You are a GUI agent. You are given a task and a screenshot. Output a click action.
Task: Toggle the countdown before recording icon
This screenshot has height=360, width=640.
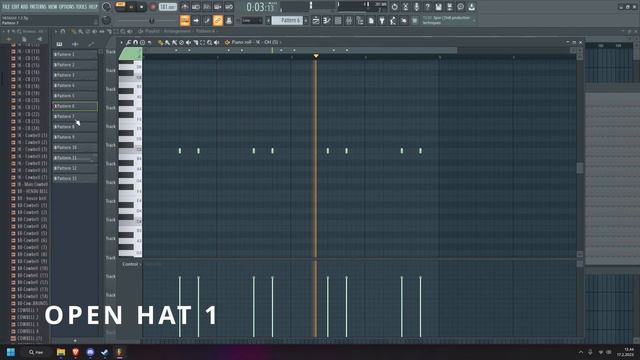point(207,7)
